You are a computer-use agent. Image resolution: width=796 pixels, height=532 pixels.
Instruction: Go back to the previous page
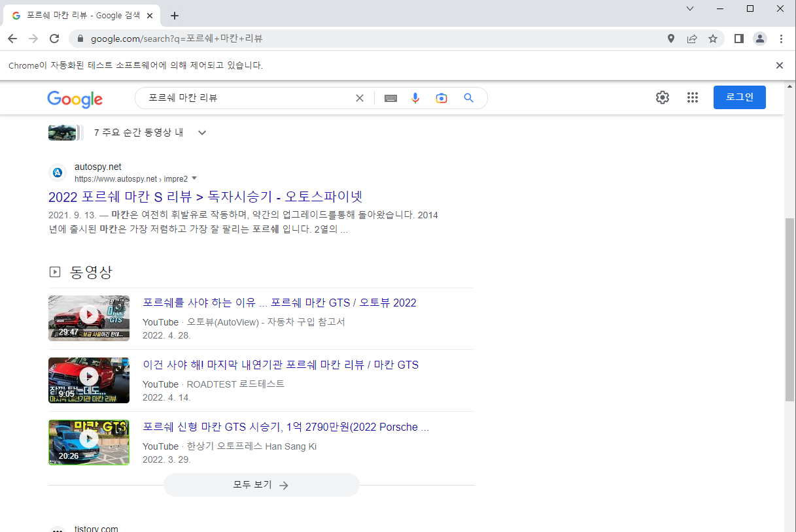click(x=12, y=39)
